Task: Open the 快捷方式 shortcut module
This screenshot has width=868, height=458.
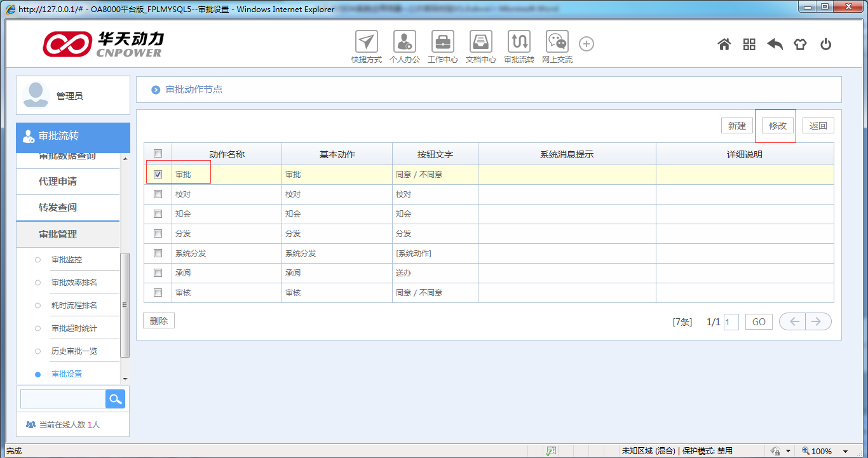Action: (x=367, y=44)
